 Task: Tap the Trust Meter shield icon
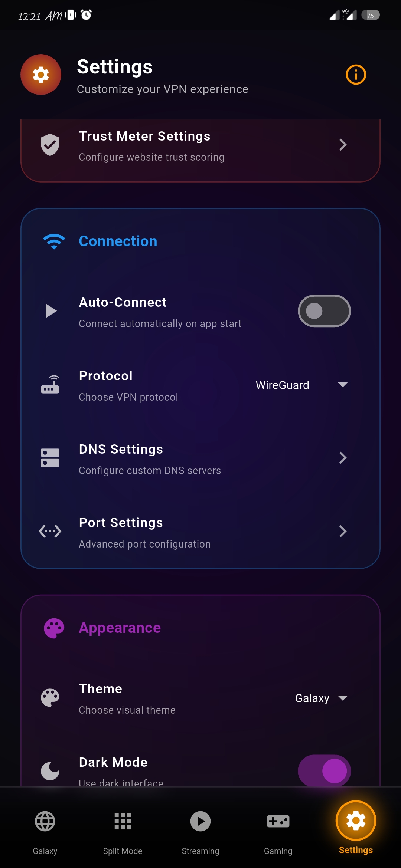(50, 144)
